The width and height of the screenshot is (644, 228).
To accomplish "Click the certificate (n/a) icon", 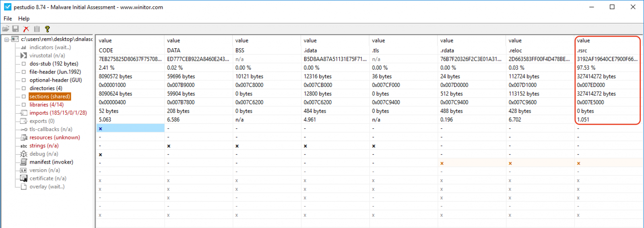I will click(24, 179).
